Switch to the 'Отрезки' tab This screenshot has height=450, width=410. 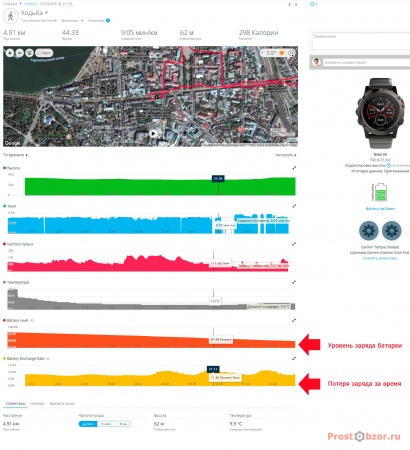click(37, 403)
